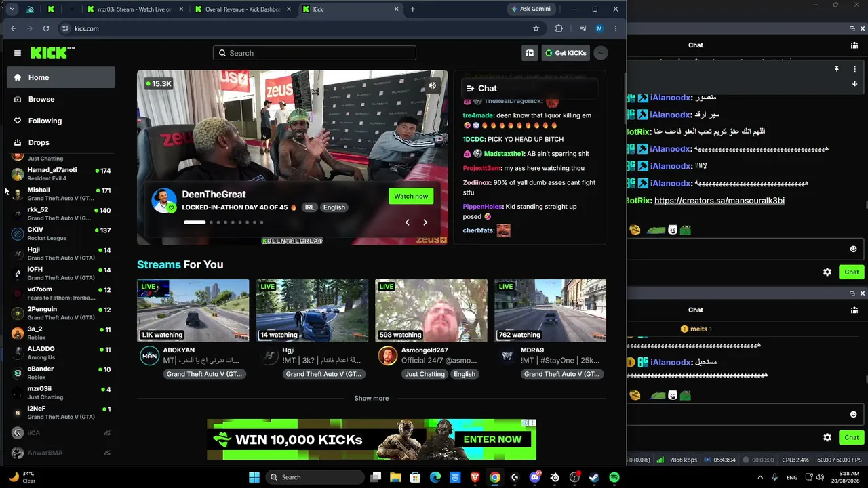Click the IRL category tag
868x488 pixels.
coord(309,207)
